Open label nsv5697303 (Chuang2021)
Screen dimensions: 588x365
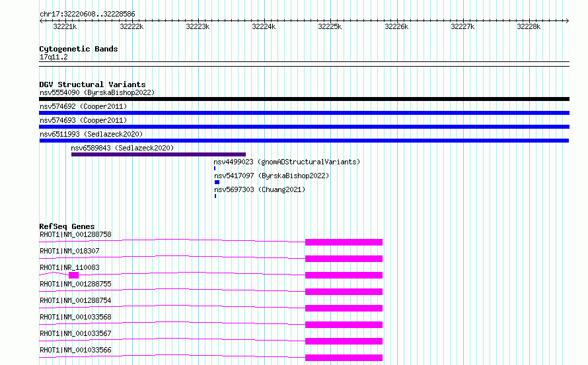(x=260, y=189)
